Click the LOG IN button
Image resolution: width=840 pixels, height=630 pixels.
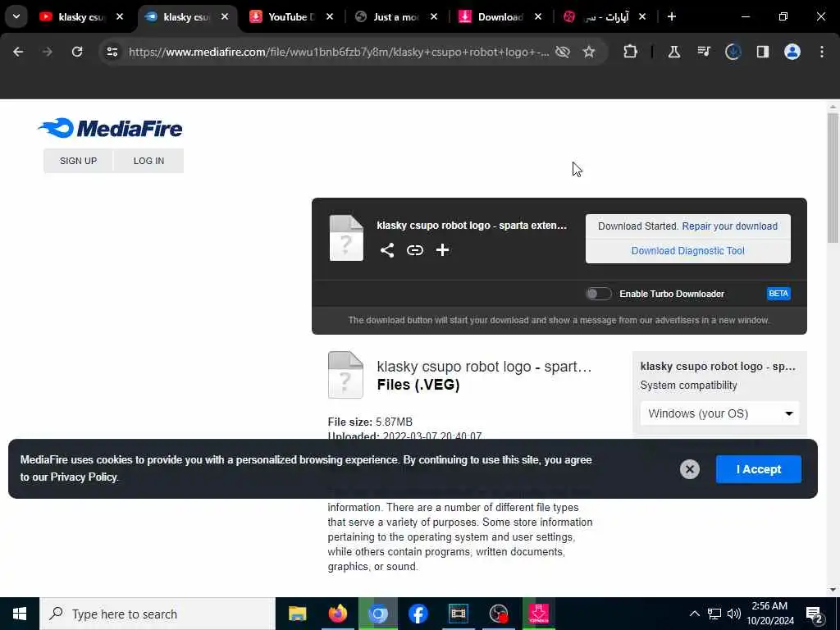[149, 161]
